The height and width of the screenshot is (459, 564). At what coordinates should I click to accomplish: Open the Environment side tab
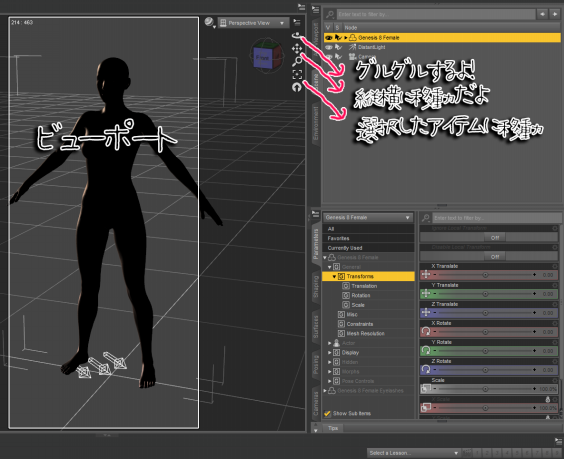(x=315, y=123)
